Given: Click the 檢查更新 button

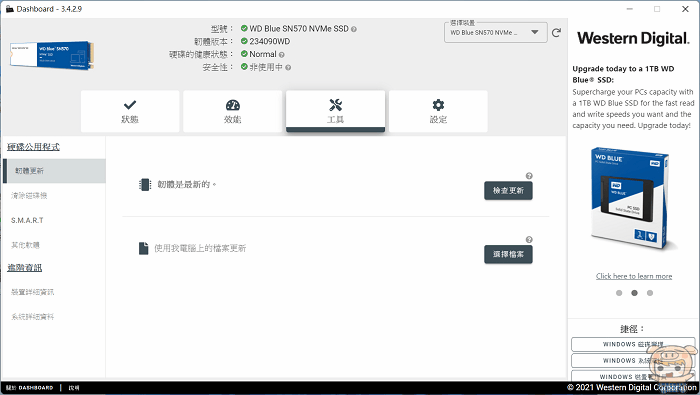Looking at the screenshot, I should [x=508, y=191].
